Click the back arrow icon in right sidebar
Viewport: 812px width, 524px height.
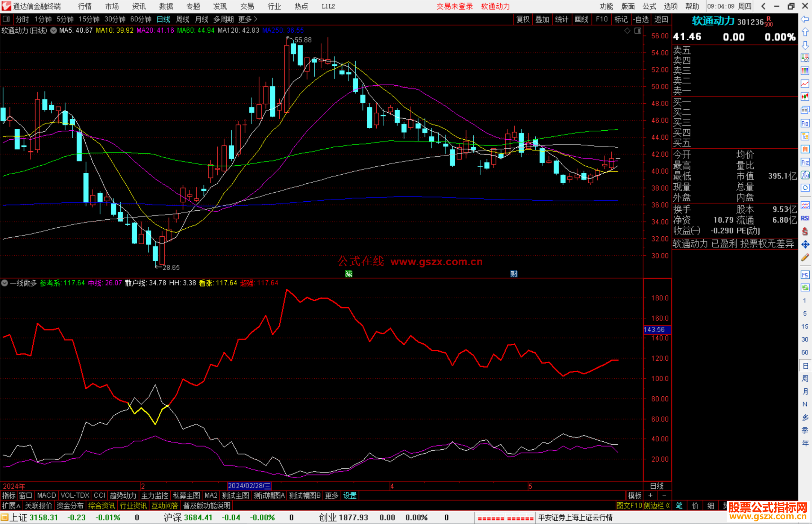(805, 19)
